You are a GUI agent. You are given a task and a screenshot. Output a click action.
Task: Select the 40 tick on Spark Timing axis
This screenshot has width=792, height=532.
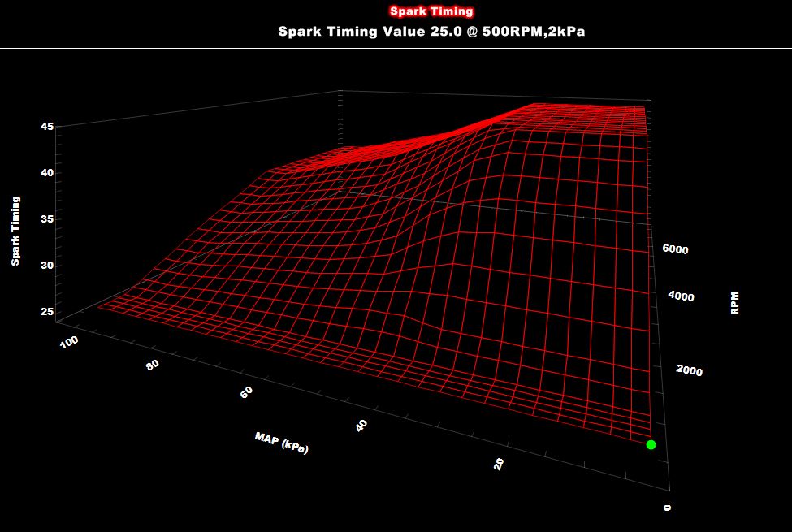(x=45, y=173)
